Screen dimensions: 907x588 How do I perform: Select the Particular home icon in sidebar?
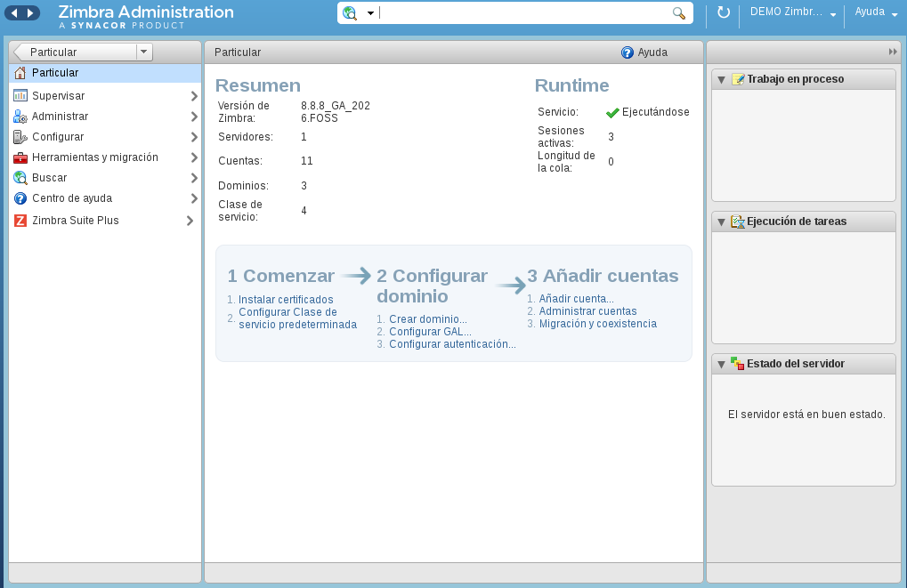click(20, 73)
